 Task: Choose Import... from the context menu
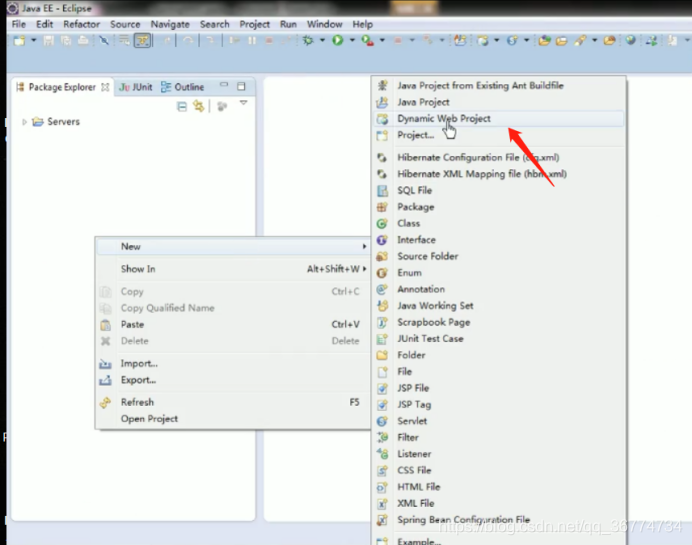(233, 364)
